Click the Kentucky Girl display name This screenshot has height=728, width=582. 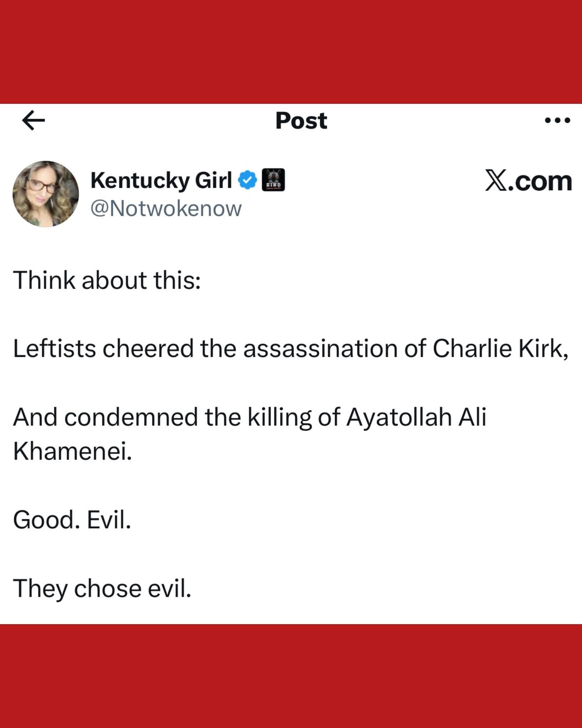161,180
